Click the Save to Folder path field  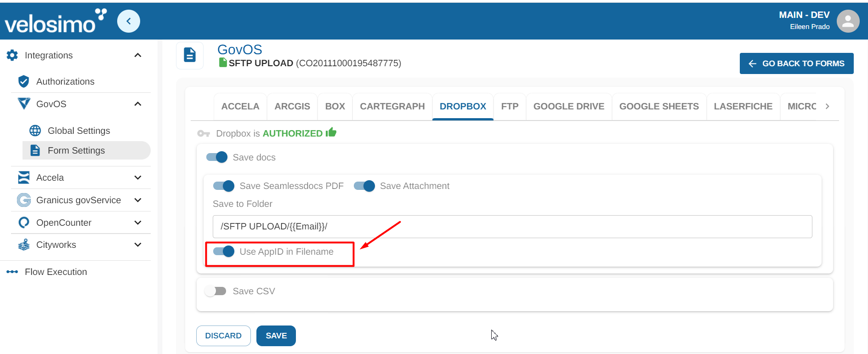click(512, 227)
